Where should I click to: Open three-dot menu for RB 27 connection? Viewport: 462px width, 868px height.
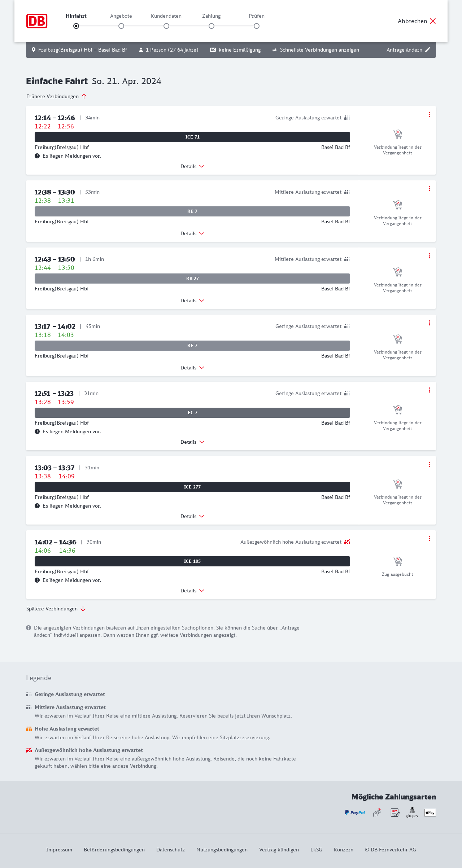[429, 256]
